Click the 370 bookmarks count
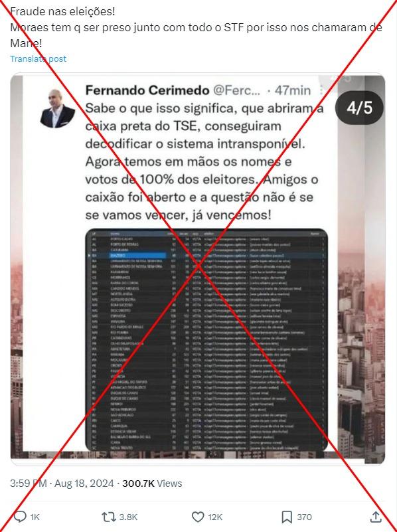This screenshot has height=532, width=397. tap(304, 517)
